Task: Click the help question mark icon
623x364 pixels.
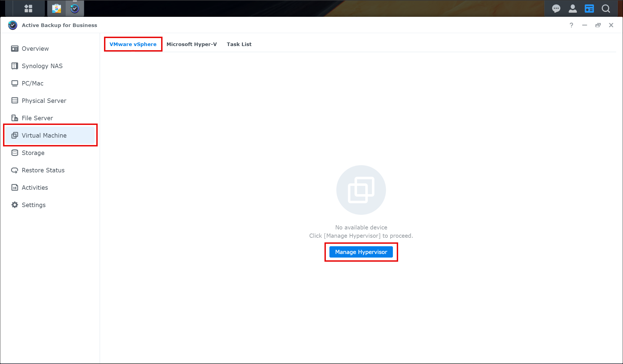Action: click(571, 25)
